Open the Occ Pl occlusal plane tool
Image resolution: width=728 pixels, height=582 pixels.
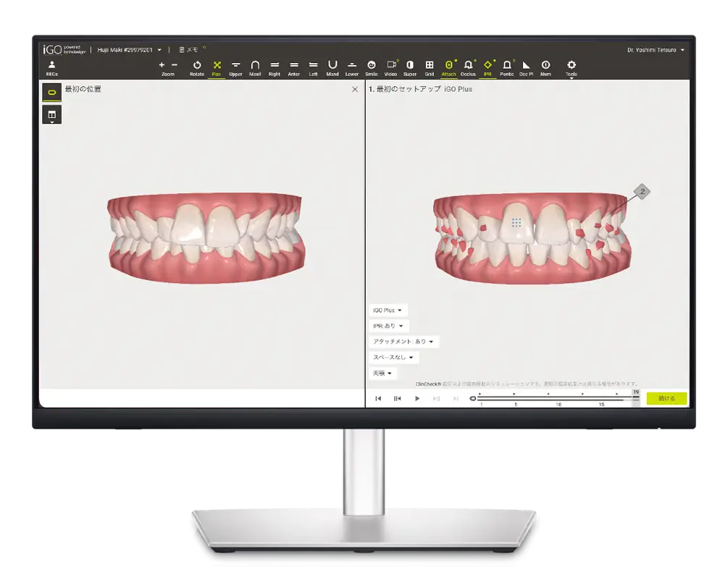click(x=526, y=68)
